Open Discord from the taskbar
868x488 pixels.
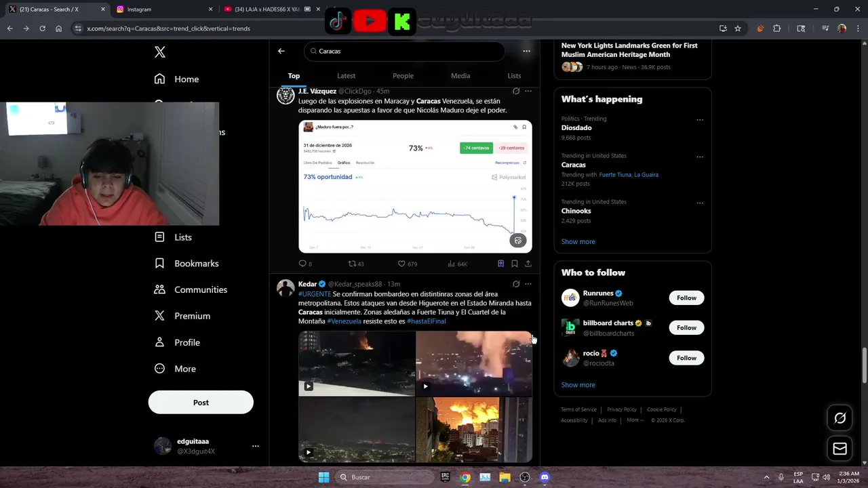[545, 477]
